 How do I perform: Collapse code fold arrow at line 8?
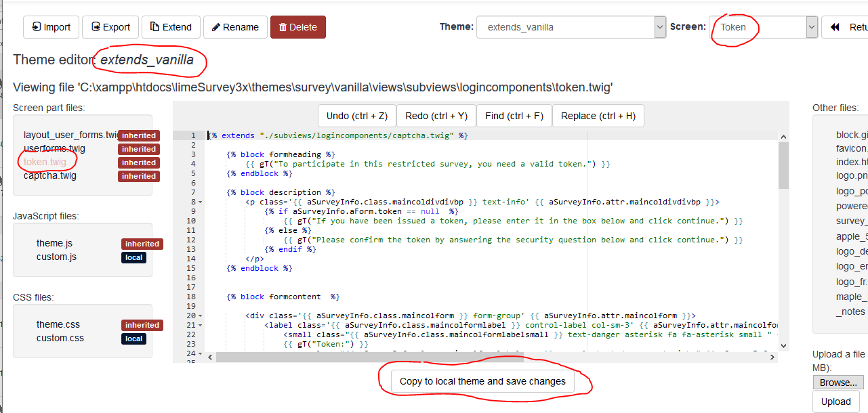tap(201, 202)
